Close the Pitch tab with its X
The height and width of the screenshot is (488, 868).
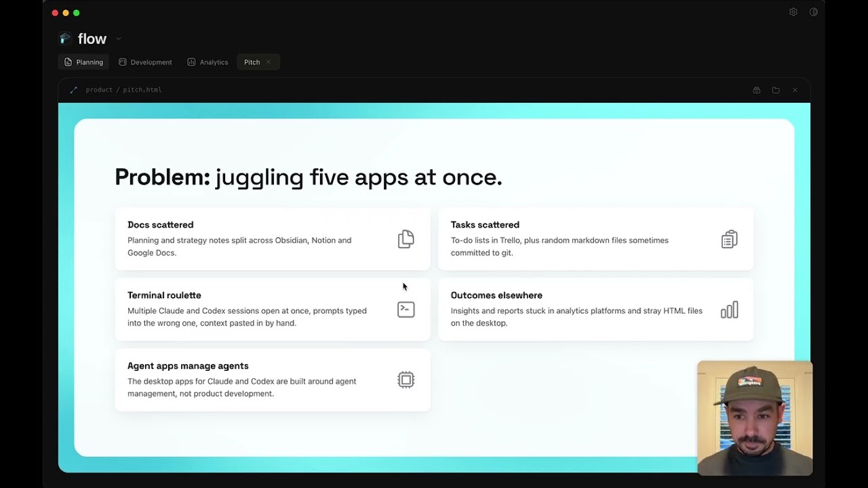[268, 62]
